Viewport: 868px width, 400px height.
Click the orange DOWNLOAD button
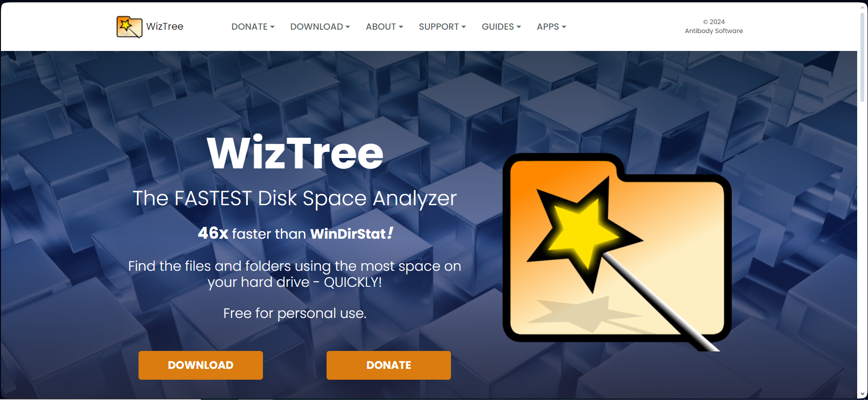(x=201, y=365)
